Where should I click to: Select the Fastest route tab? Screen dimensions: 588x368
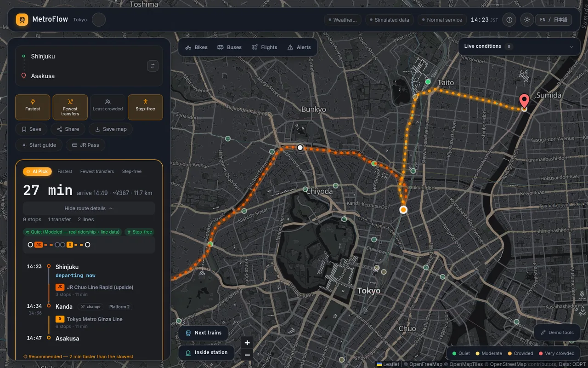(65, 172)
